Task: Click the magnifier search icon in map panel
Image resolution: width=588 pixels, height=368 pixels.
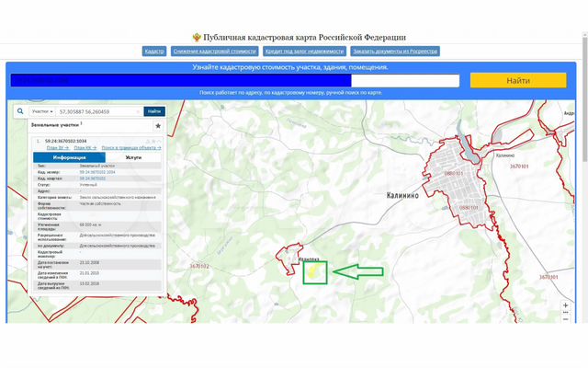Action: [20, 111]
